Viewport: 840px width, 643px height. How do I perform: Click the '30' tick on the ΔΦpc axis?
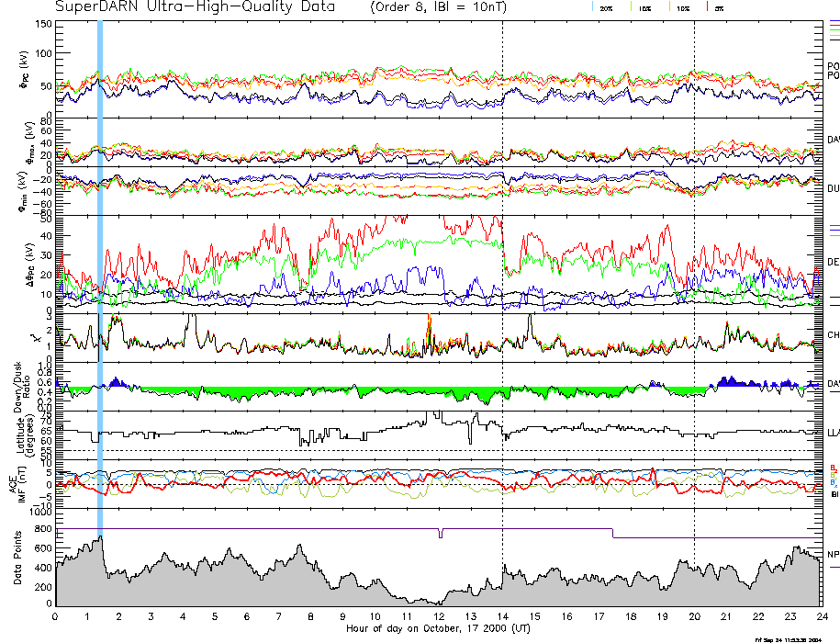pyautogui.click(x=46, y=255)
